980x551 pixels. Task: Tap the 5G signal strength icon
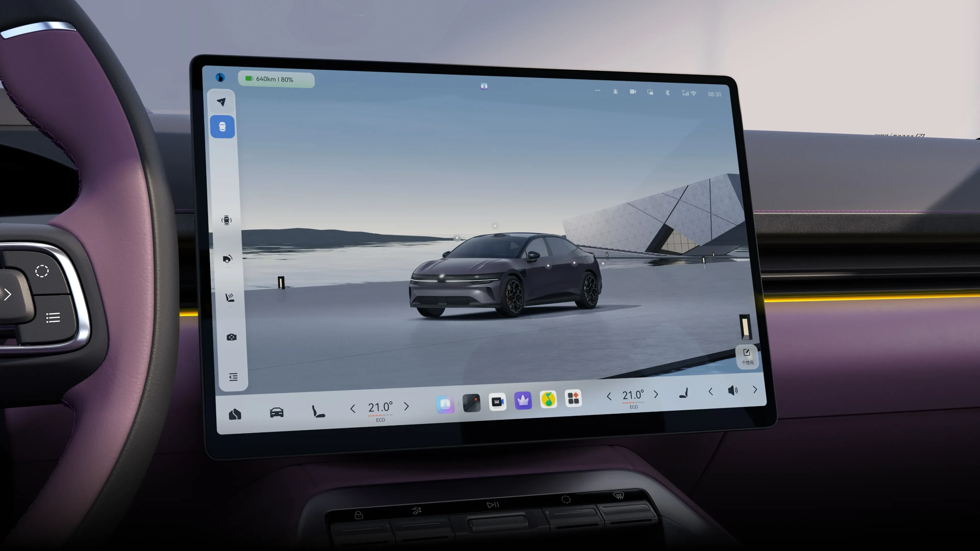(x=685, y=93)
